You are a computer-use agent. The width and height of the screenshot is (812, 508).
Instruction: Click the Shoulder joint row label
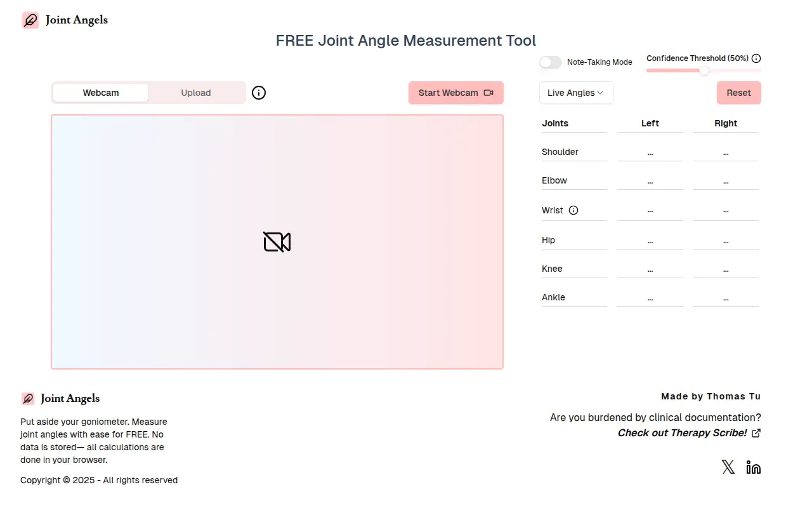(x=560, y=152)
